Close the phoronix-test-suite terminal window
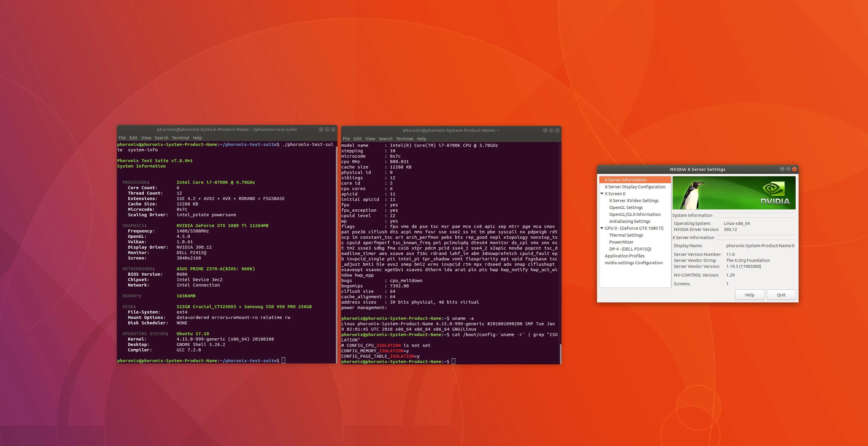The width and height of the screenshot is (868, 446). [333, 129]
